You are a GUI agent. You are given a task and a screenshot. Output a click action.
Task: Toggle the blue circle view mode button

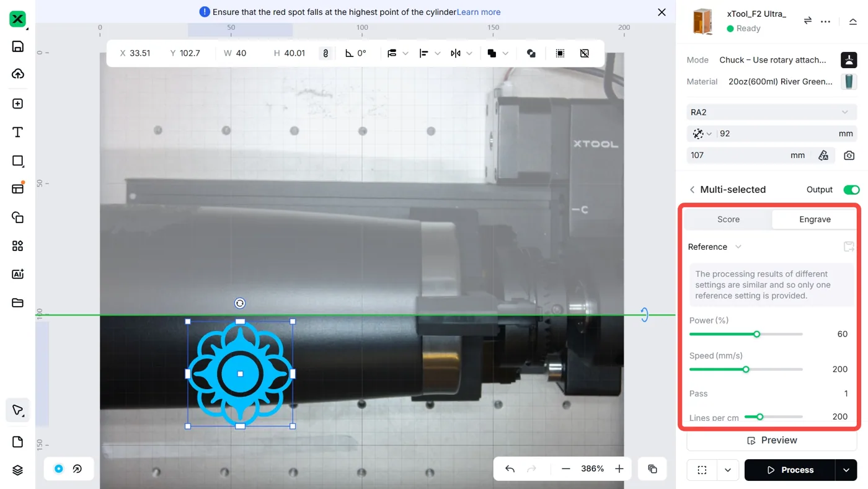tap(59, 469)
